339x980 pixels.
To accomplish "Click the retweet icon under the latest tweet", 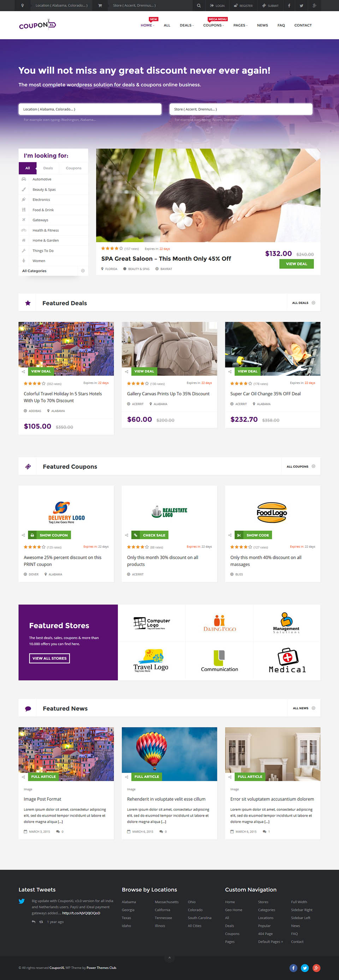I will pyautogui.click(x=41, y=921).
